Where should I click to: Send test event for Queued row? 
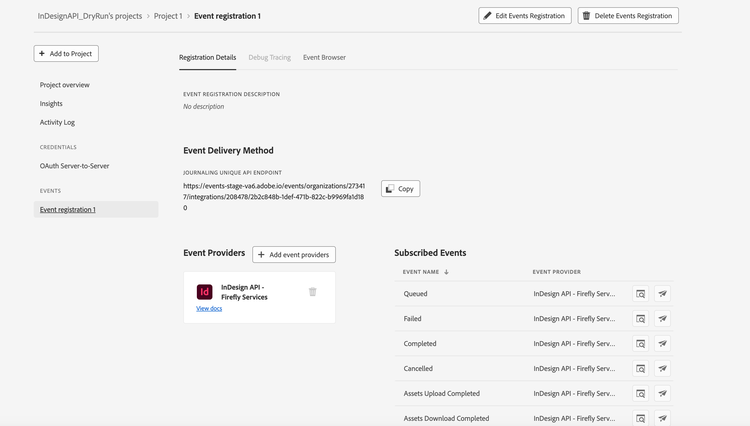point(662,294)
